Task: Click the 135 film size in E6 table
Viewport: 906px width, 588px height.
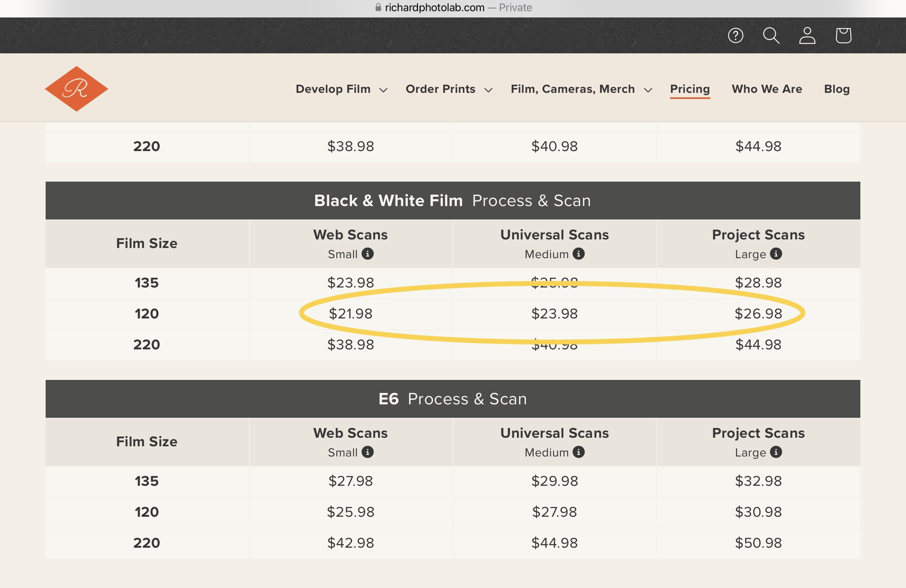Action: 147,481
